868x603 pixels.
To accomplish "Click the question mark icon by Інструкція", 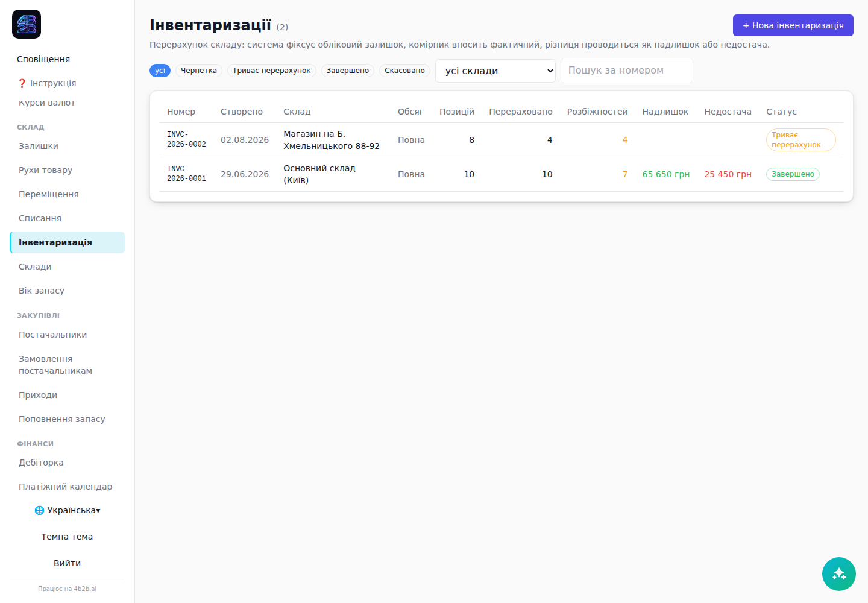I will pyautogui.click(x=22, y=83).
